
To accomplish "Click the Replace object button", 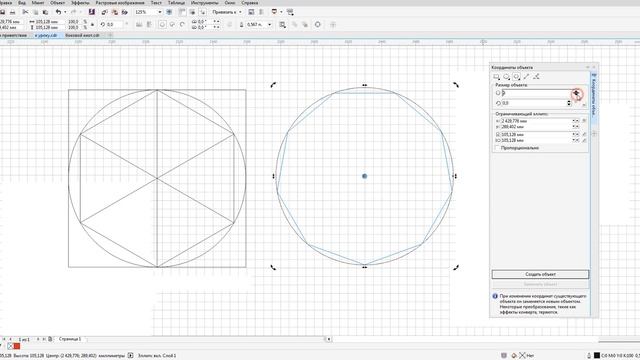I will (x=540, y=284).
